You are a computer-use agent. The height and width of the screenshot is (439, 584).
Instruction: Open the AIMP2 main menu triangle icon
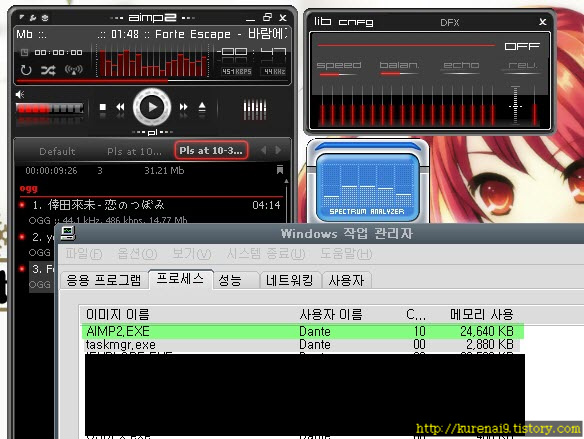point(22,17)
